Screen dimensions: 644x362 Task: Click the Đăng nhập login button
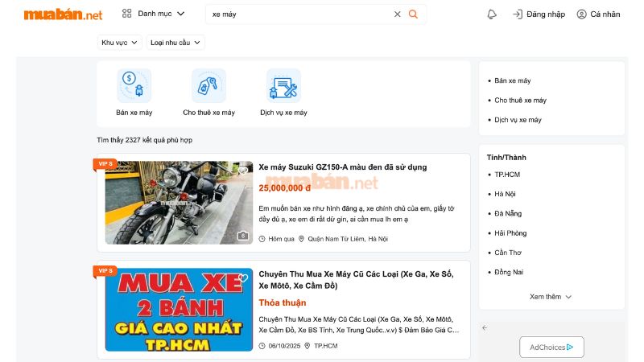click(x=539, y=14)
